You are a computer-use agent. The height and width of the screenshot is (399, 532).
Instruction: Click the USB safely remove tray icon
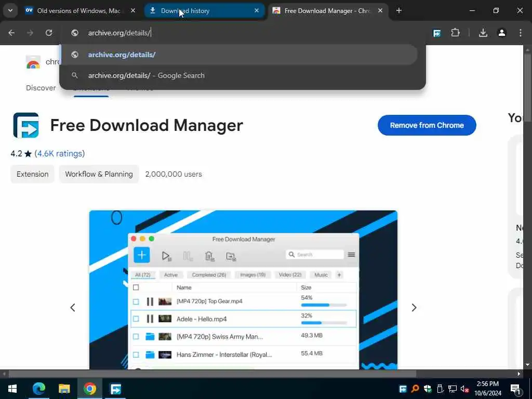pos(440,389)
